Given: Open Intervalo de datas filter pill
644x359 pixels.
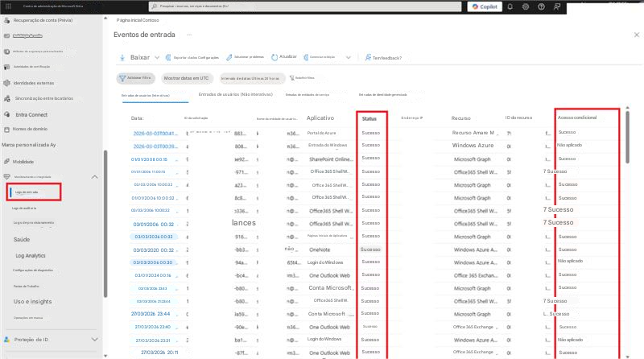Looking at the screenshot, I should [x=252, y=78].
